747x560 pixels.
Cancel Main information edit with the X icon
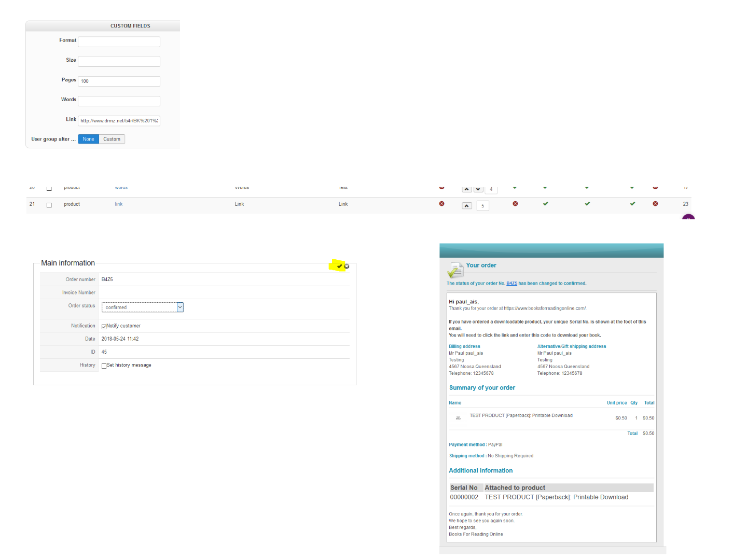(x=347, y=266)
